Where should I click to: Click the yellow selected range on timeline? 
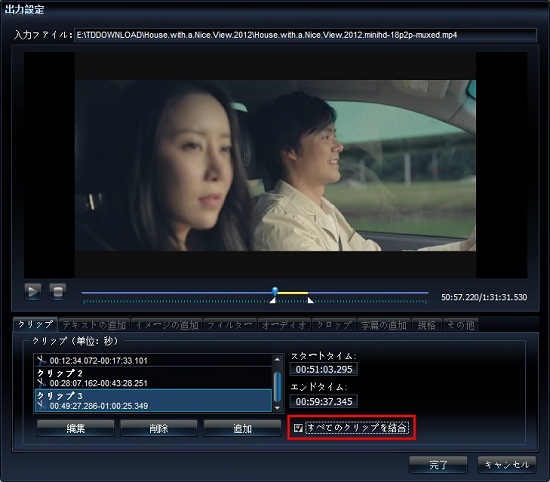pyautogui.click(x=293, y=293)
